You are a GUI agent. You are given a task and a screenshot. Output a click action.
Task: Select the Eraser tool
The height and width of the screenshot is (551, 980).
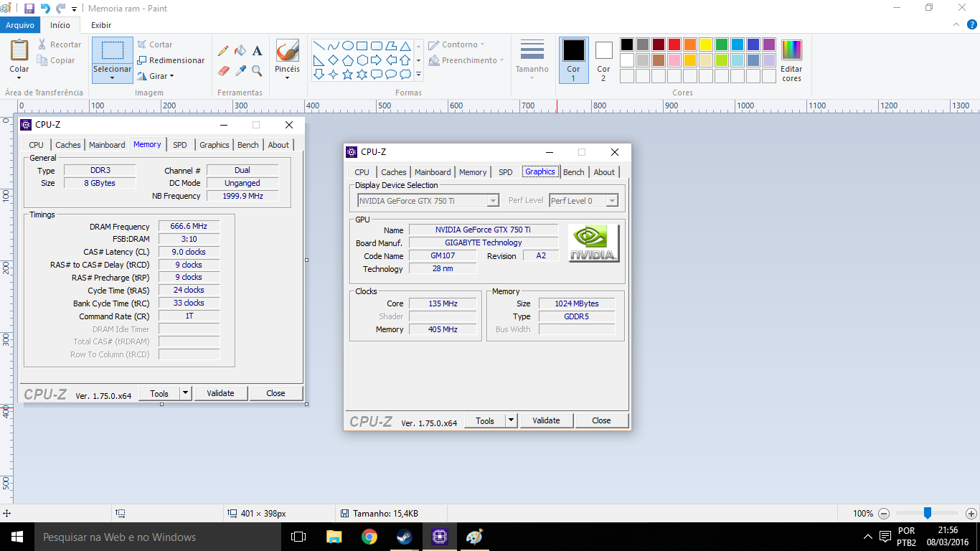pos(223,70)
